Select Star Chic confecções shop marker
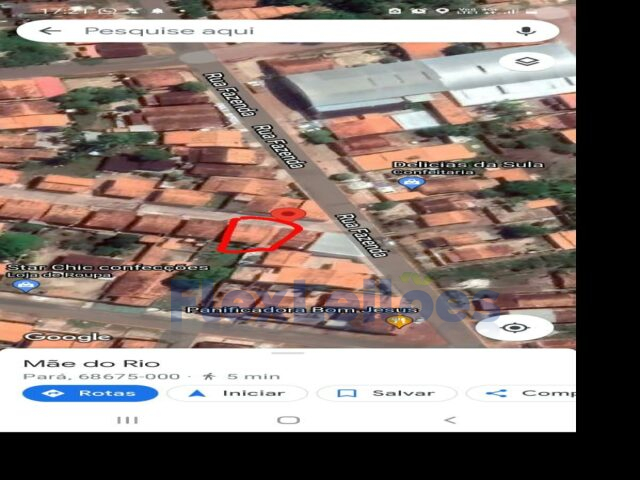Screen dimensions: 640x480 [25, 285]
